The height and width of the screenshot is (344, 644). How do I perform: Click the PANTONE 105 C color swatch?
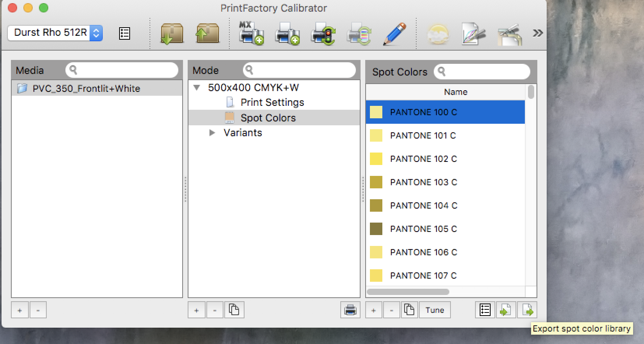(x=376, y=229)
